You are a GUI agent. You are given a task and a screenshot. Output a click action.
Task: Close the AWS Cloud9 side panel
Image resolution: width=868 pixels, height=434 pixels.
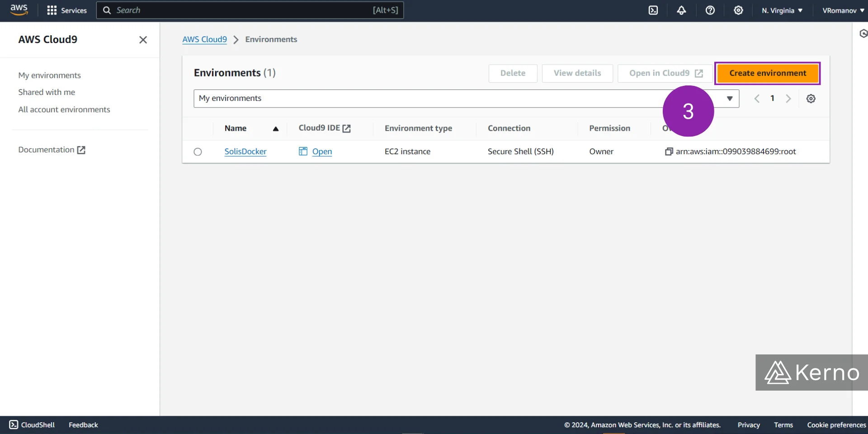143,40
